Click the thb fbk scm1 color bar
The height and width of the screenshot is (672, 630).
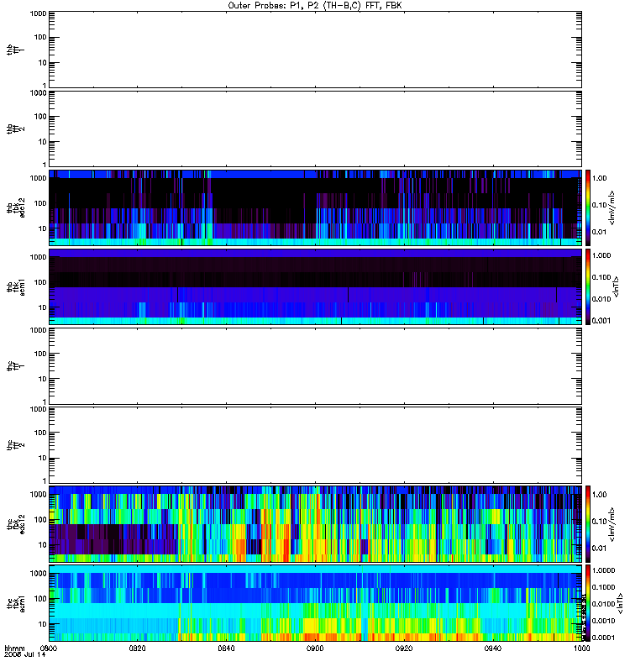[x=587, y=287]
